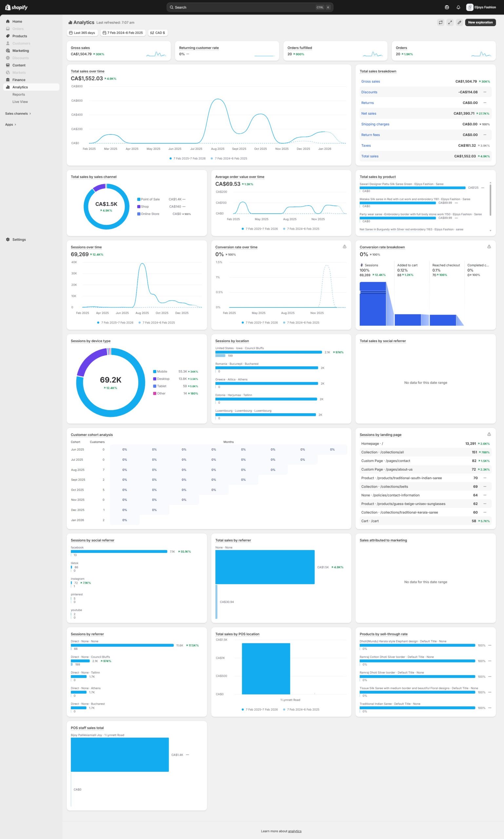Open Live View in sidebar
This screenshot has width=504, height=839.
point(20,102)
